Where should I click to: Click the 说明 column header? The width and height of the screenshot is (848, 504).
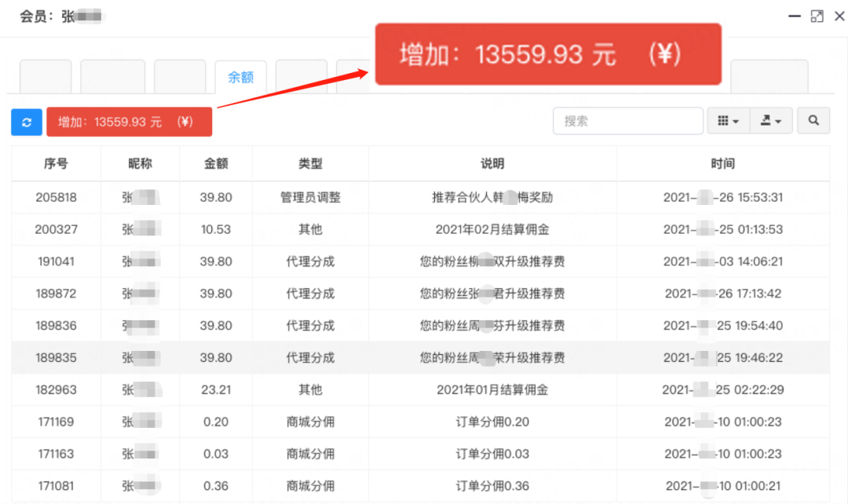[x=492, y=164]
